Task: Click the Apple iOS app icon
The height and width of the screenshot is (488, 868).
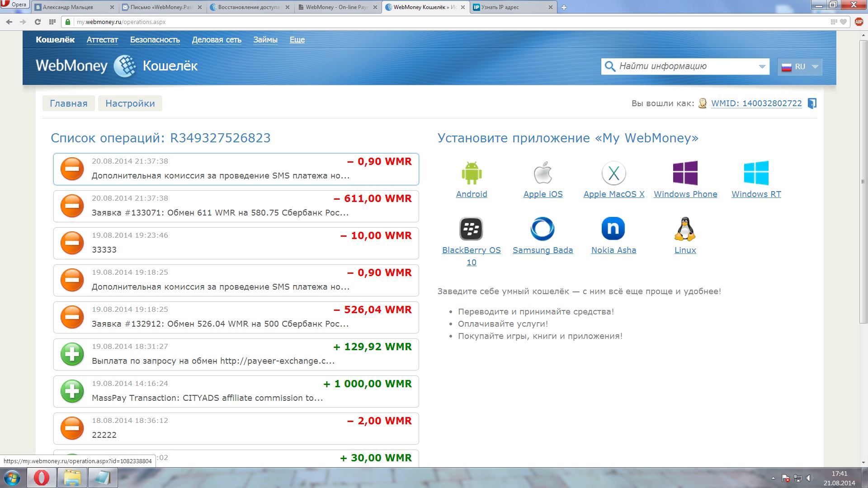Action: (542, 173)
